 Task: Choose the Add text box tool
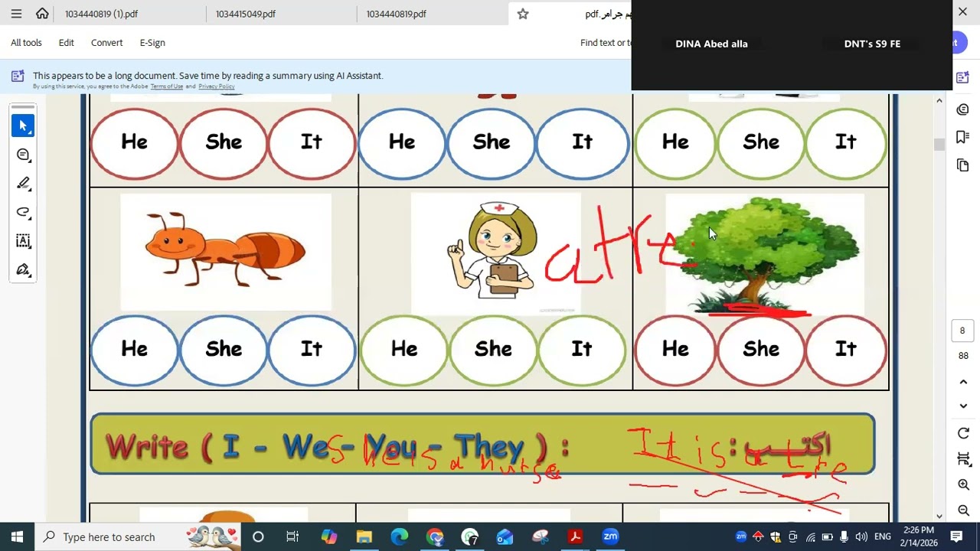click(x=23, y=241)
